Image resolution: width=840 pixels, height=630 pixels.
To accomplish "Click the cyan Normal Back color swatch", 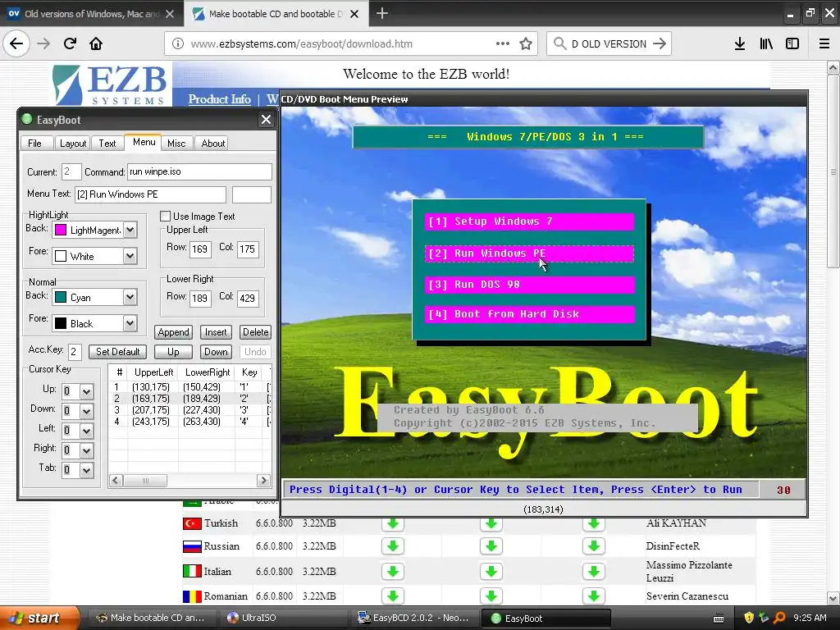I will point(61,297).
